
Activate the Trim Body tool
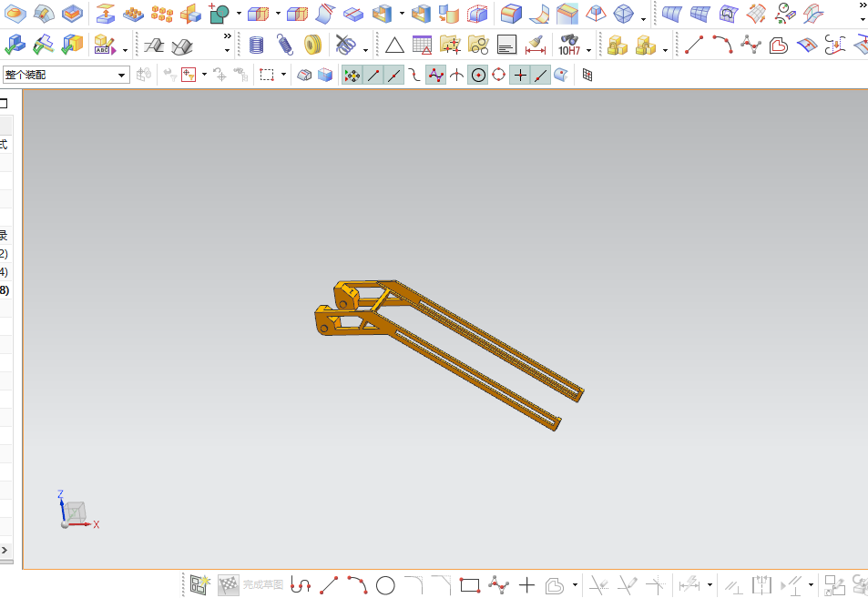coord(258,14)
